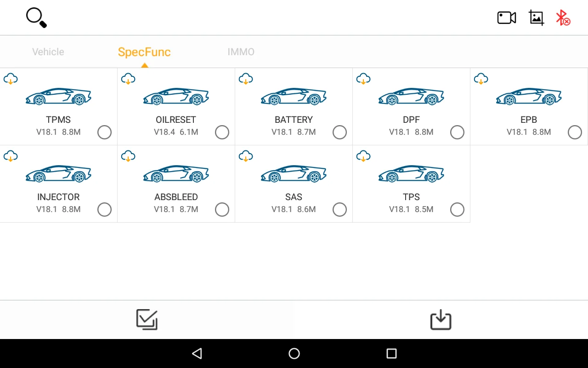The width and height of the screenshot is (588, 368).
Task: Tap the BATTERY car thumbnail
Action: click(x=294, y=96)
